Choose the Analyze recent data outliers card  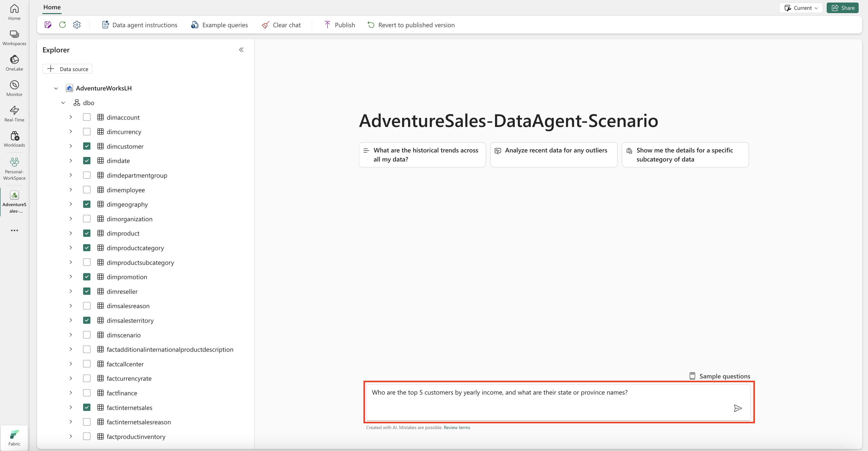point(554,155)
